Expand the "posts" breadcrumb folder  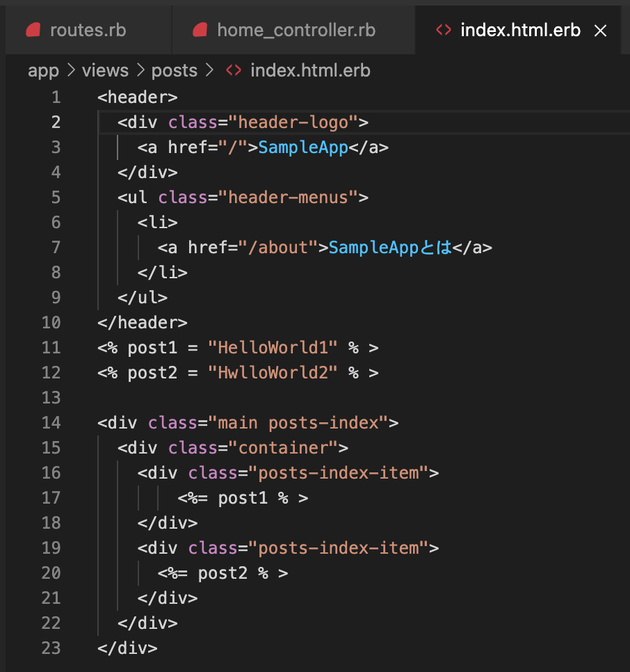click(174, 70)
